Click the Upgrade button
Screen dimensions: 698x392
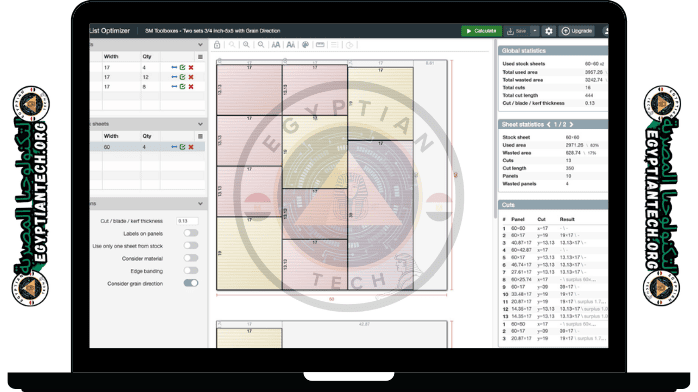point(577,31)
